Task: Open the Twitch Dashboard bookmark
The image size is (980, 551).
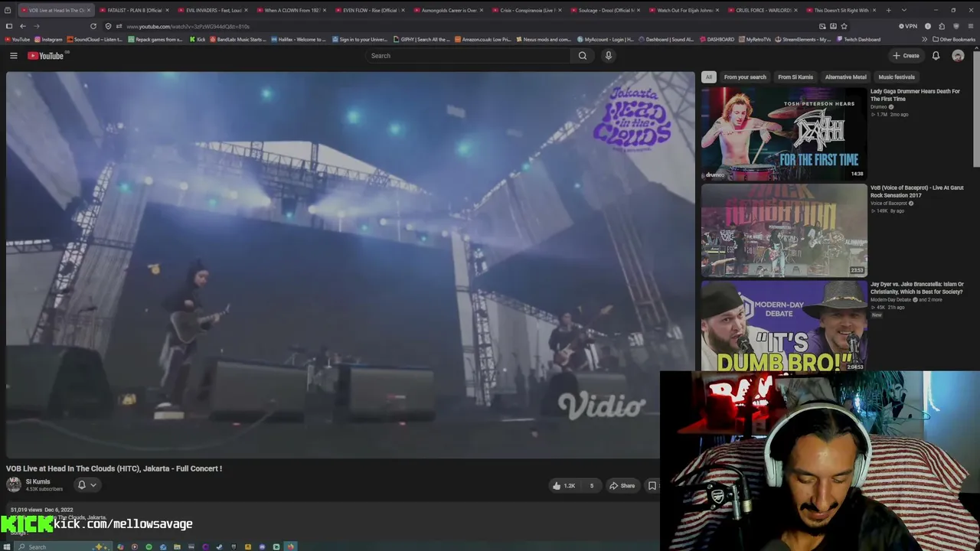Action: click(858, 39)
